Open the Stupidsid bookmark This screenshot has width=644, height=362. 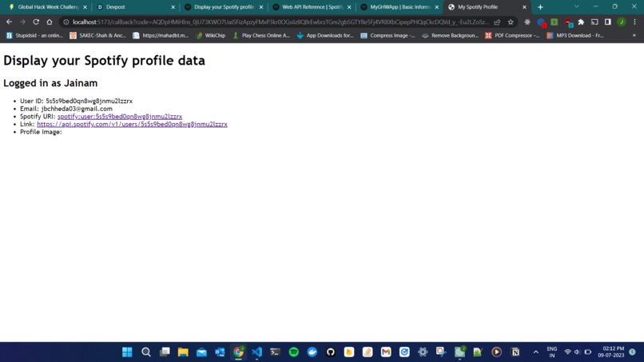coord(35,35)
